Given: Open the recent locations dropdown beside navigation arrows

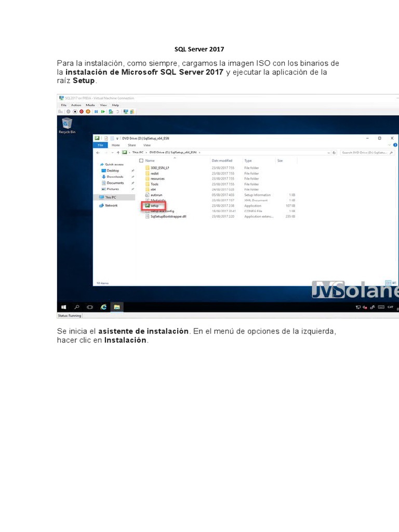Looking at the screenshot, I should (112, 153).
